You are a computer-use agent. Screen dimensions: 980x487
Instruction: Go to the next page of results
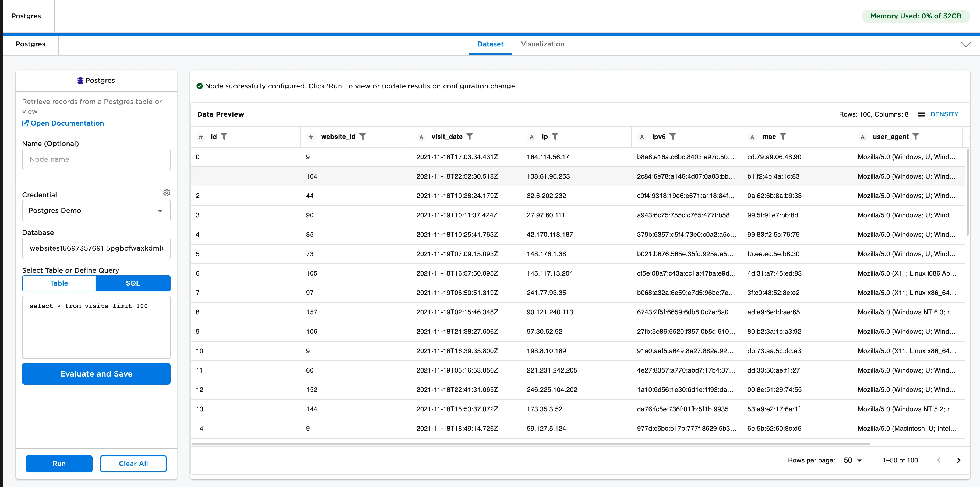tap(959, 460)
